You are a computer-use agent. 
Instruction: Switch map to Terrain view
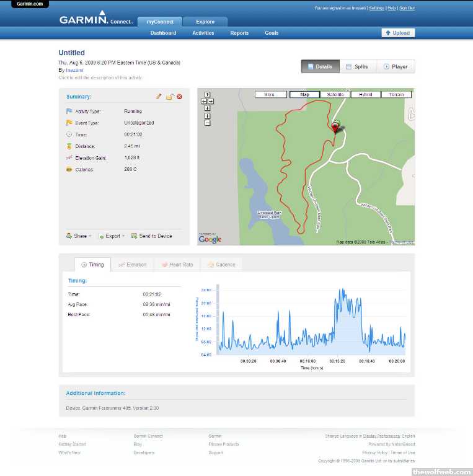point(396,95)
